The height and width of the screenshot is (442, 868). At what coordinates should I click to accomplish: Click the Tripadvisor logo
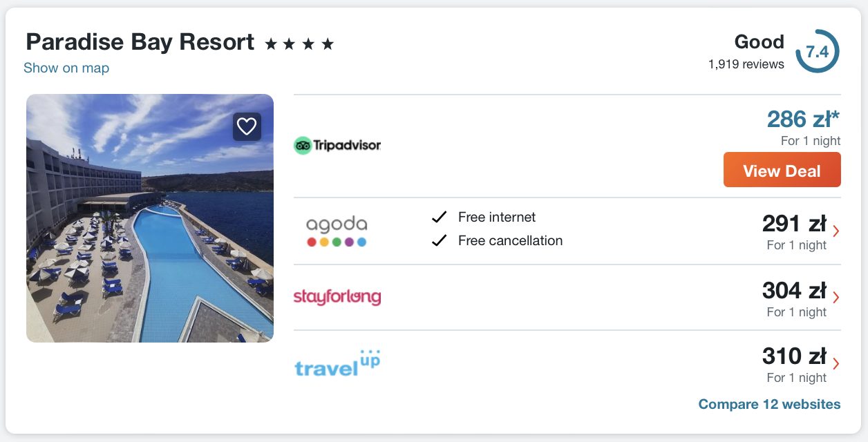[x=337, y=145]
